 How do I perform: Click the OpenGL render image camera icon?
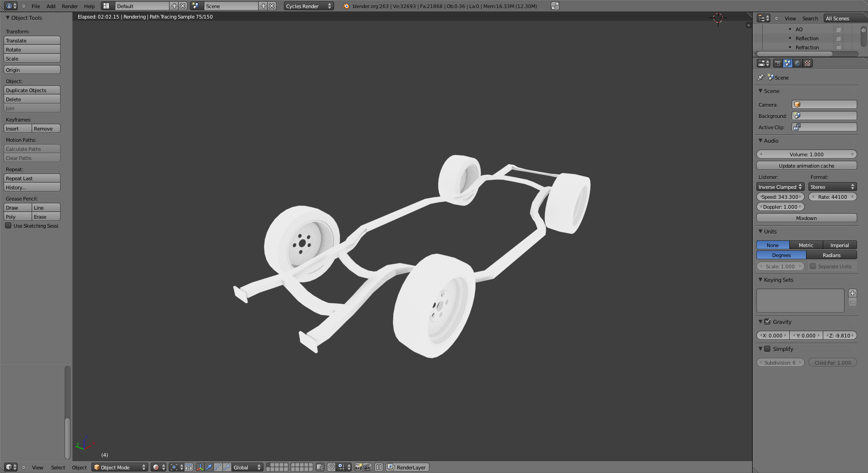358,467
